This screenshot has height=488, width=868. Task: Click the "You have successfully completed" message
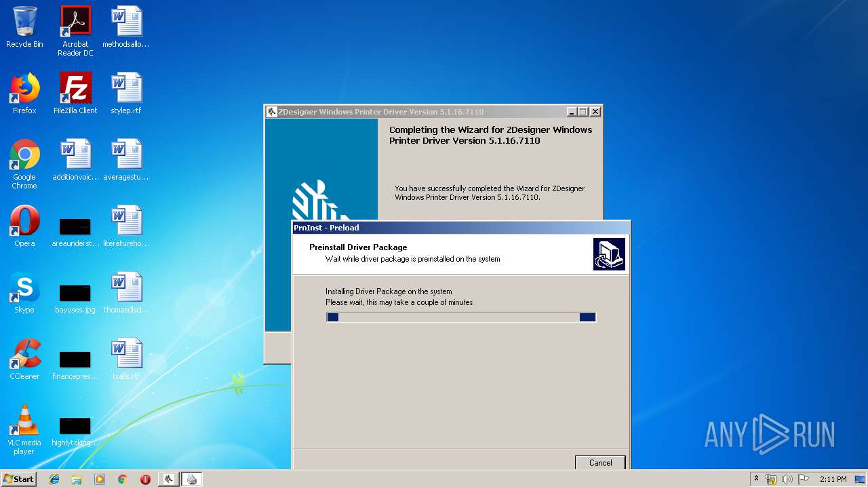click(490, 193)
